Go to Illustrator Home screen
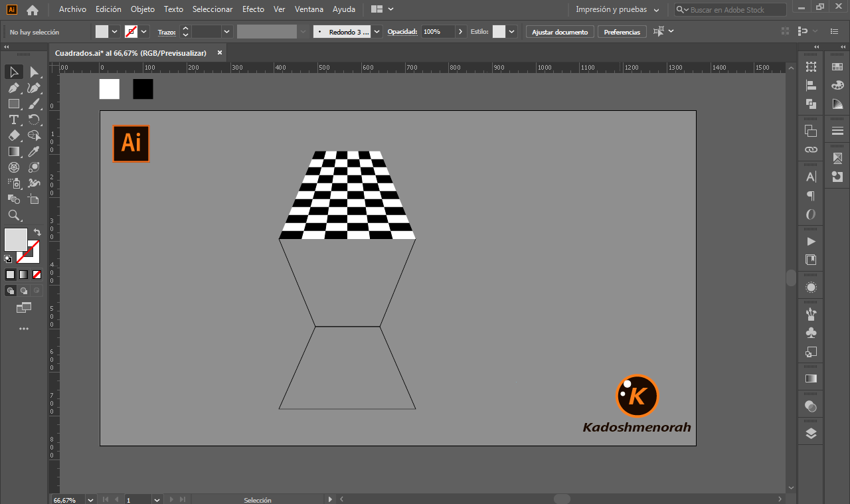 [32, 10]
